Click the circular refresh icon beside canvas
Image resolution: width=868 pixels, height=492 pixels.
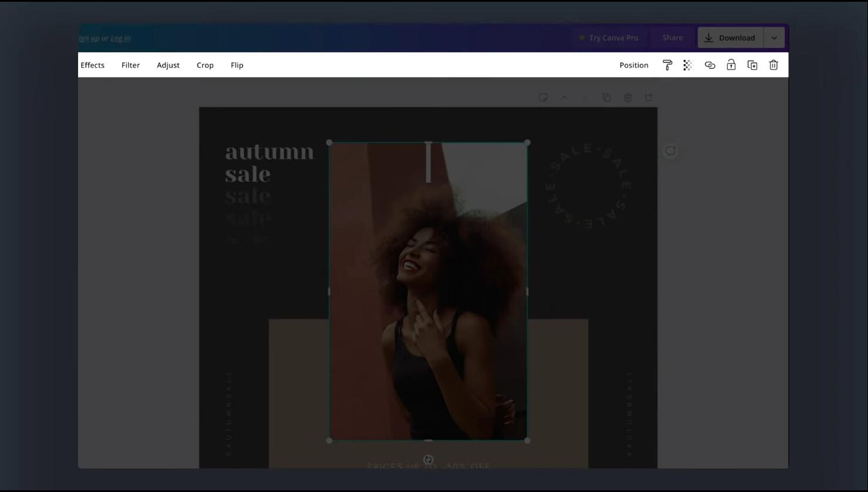point(670,151)
